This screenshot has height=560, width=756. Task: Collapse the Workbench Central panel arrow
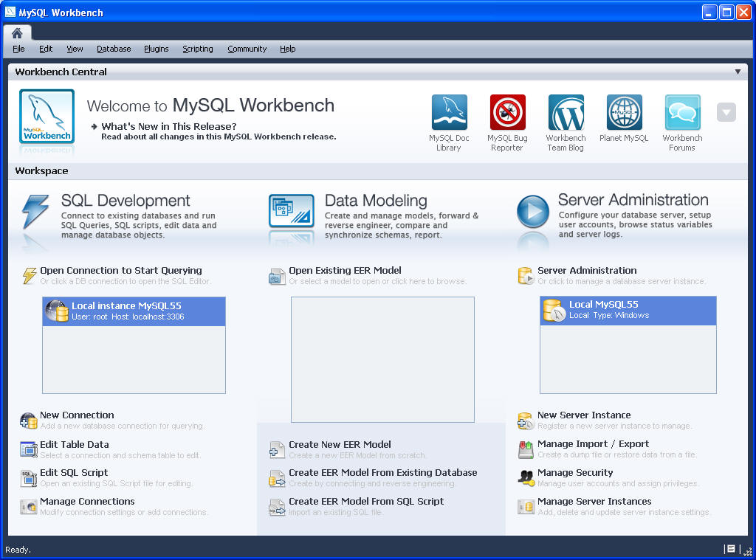coord(738,72)
